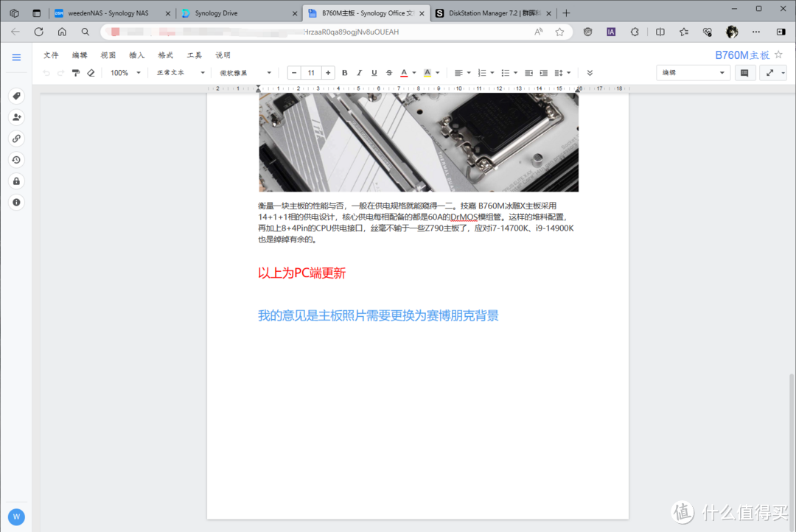796x532 pixels.
Task: Click the browser profile avatar
Action: (732, 32)
